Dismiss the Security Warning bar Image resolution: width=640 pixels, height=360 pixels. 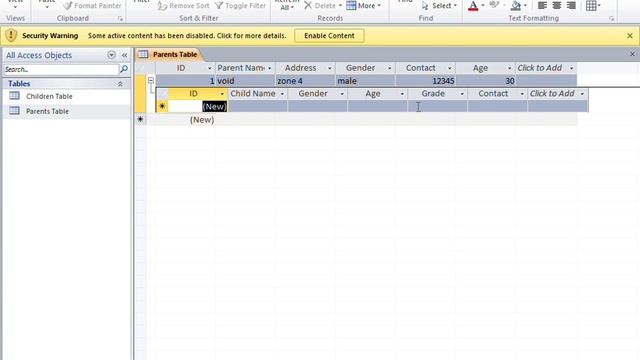[x=630, y=36]
